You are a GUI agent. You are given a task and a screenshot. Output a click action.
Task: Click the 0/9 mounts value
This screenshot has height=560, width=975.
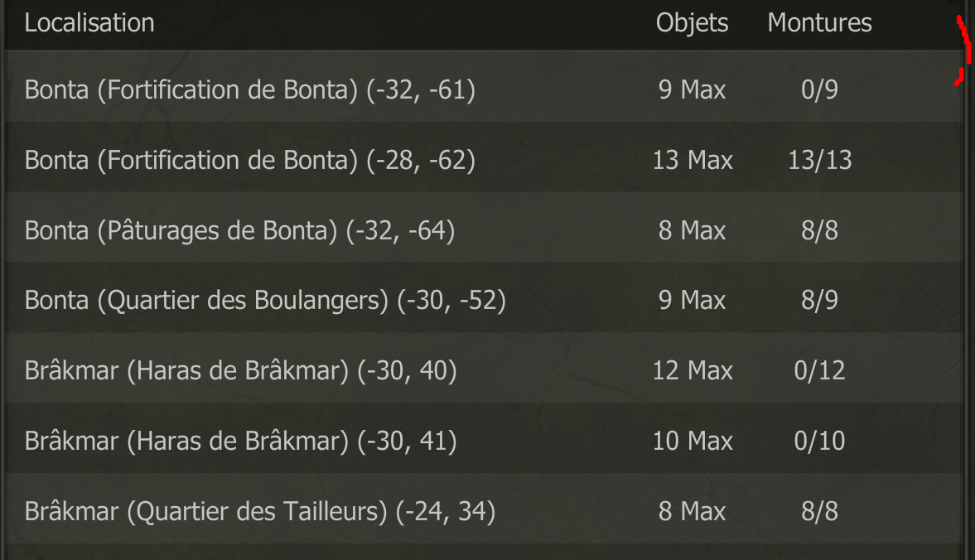[x=819, y=90]
